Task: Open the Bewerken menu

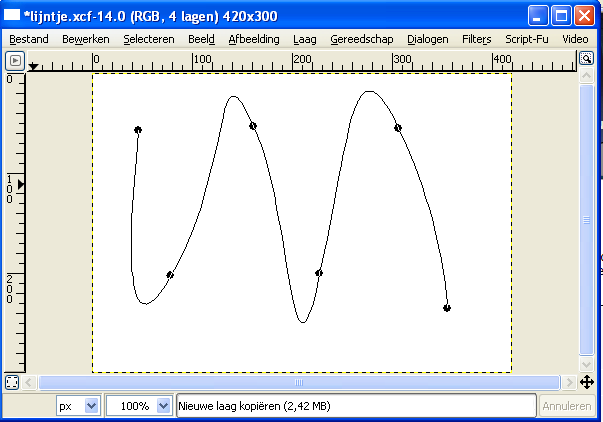Action: click(86, 39)
